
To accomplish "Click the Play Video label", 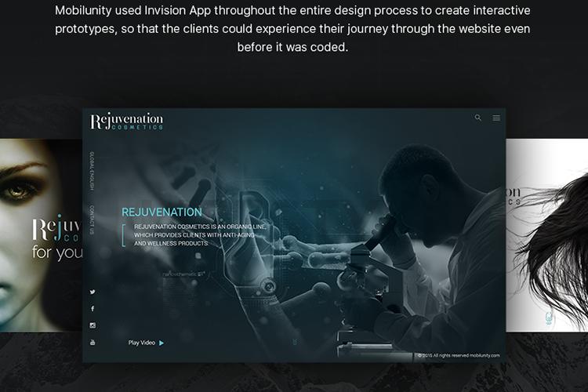I will [141, 343].
